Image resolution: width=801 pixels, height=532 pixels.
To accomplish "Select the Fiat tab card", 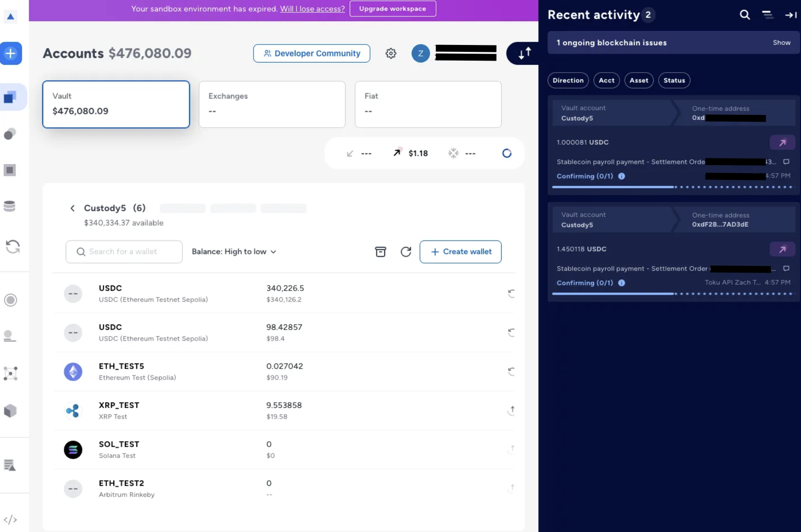I will coord(428,105).
